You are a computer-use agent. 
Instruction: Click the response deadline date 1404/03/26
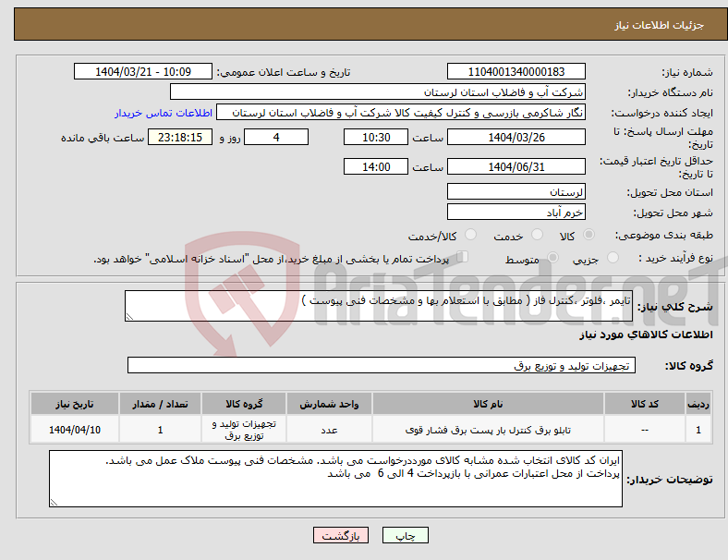click(x=516, y=138)
